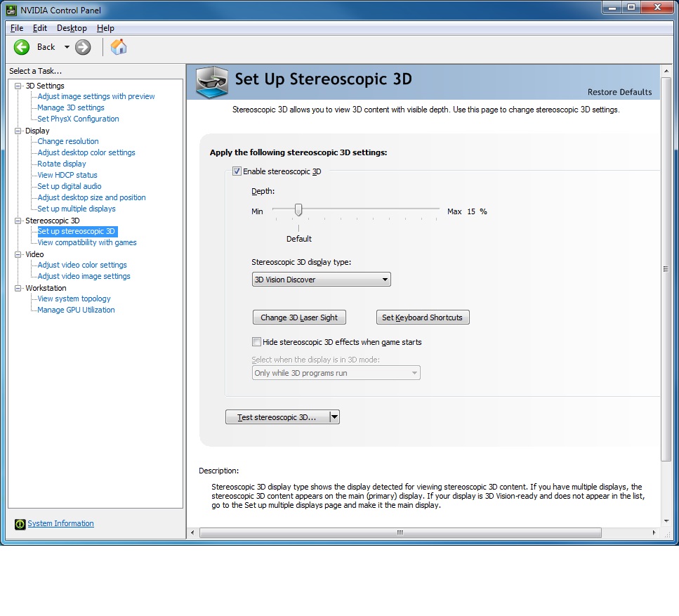Click the NVIDIA Control Panel title icon
The height and width of the screenshot is (616, 679).
(11, 10)
